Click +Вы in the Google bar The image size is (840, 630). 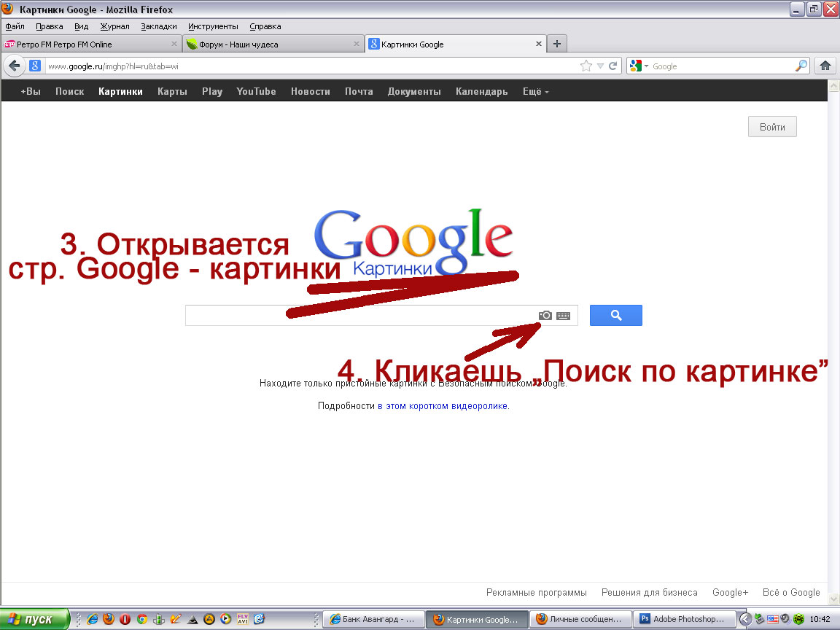coord(31,92)
